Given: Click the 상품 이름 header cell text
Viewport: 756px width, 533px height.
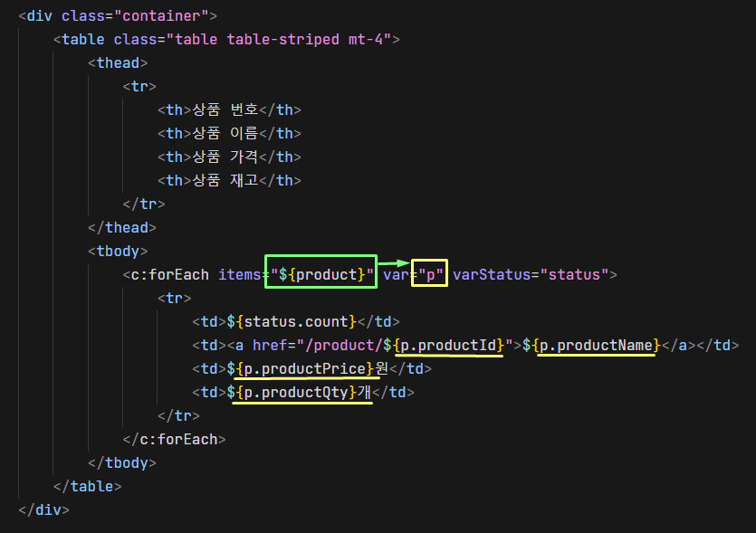Looking at the screenshot, I should [x=225, y=134].
